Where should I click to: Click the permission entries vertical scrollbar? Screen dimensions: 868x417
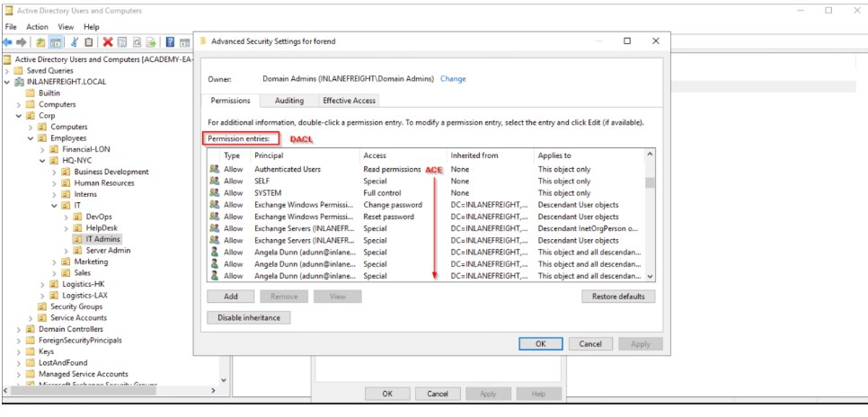pyautogui.click(x=650, y=216)
